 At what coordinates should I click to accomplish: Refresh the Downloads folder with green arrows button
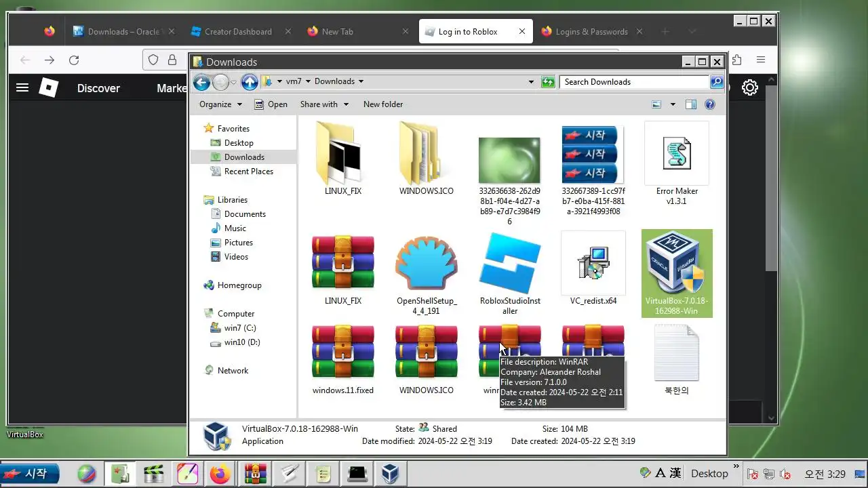(548, 82)
